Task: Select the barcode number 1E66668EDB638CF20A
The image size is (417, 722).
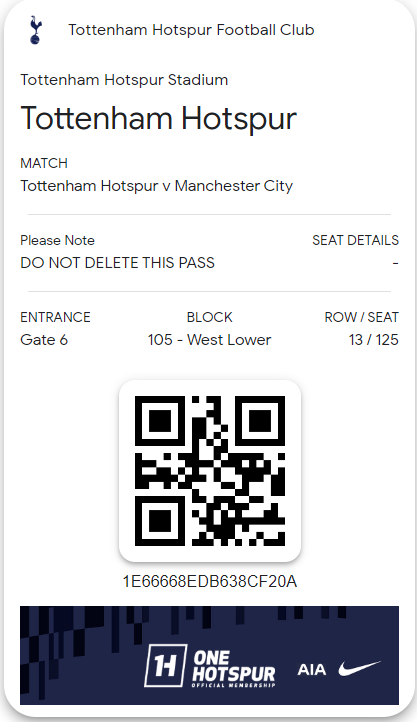Action: [210, 582]
